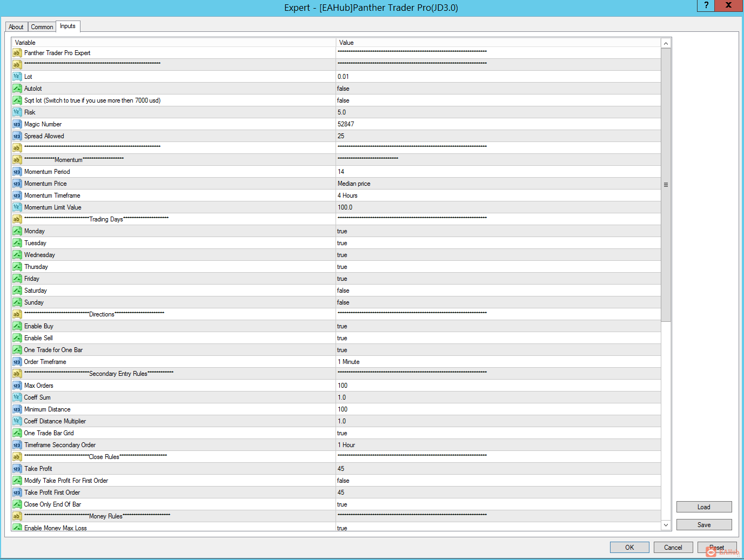Open the Order Timeframe 1 Minute dropdown

[498, 362]
